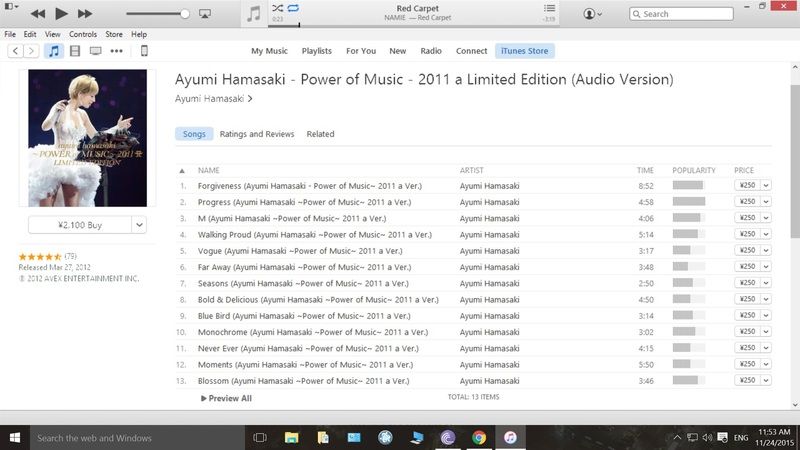Screen dimensions: 800x450
Task: Open the View menu
Action: (52, 34)
